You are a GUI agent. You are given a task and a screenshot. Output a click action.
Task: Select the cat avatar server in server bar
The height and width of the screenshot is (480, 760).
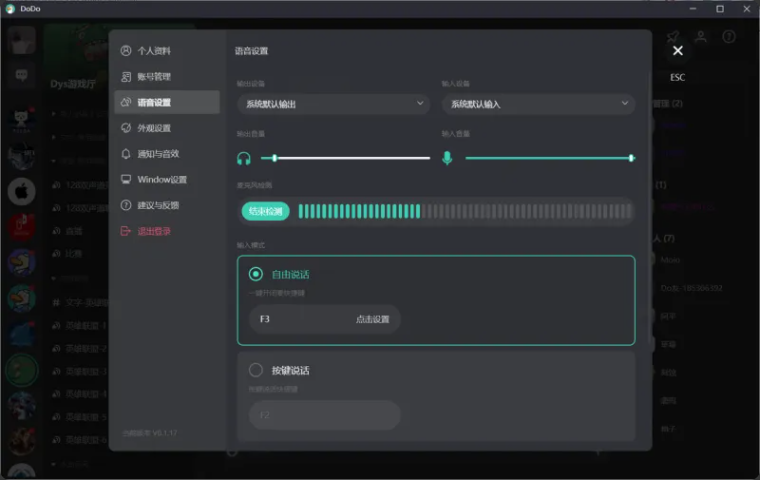click(x=21, y=120)
